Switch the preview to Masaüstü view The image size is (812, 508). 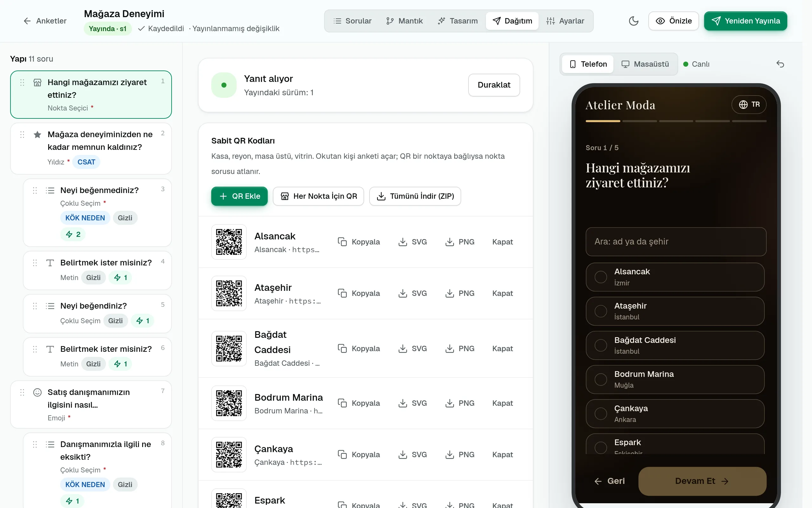645,64
